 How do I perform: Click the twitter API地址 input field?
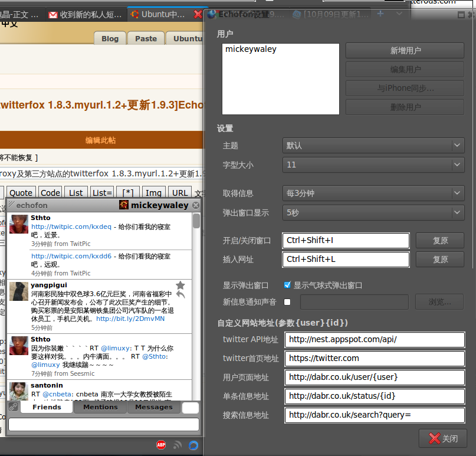pos(375,339)
